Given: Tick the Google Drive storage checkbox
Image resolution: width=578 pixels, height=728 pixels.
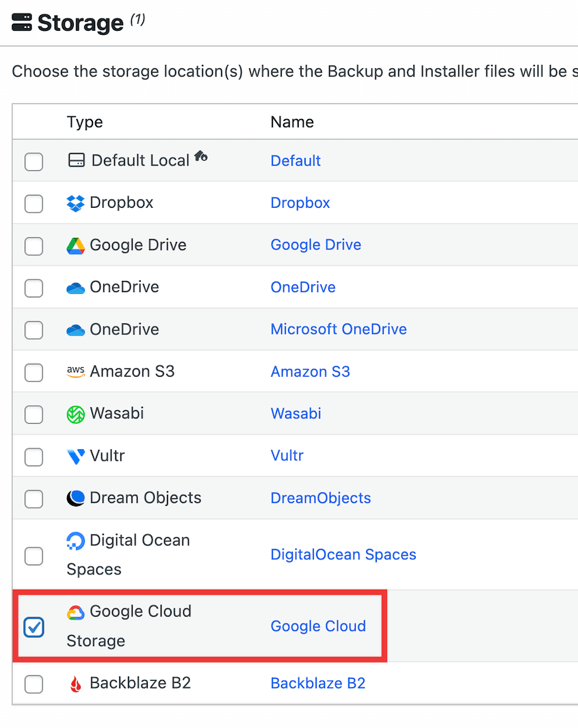Looking at the screenshot, I should pos(34,246).
